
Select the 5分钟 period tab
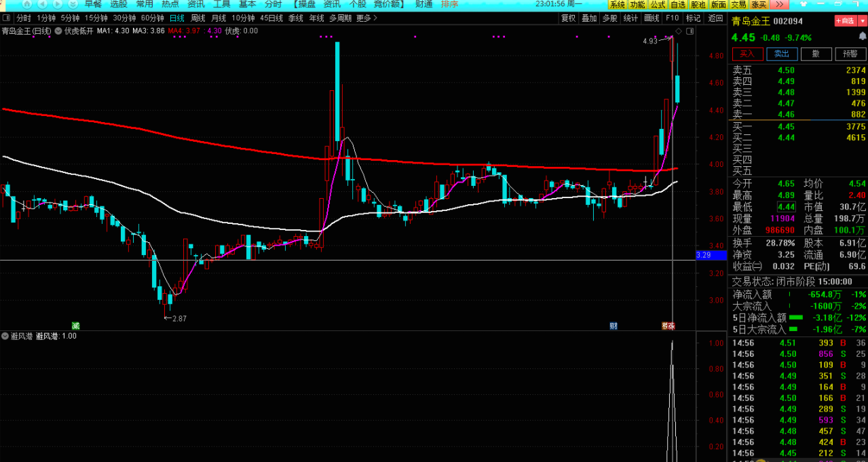pyautogui.click(x=70, y=18)
